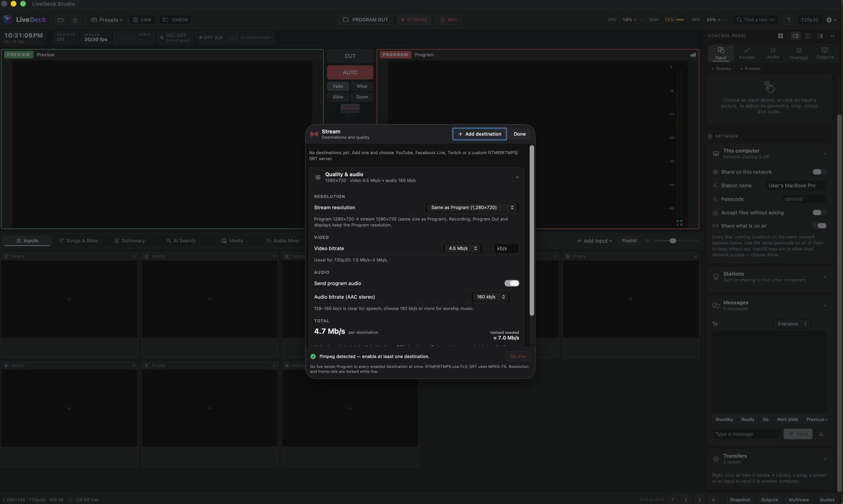Screen dimensions: 843x504
Task: Open the Format tab in Control Panel
Action: tap(747, 53)
